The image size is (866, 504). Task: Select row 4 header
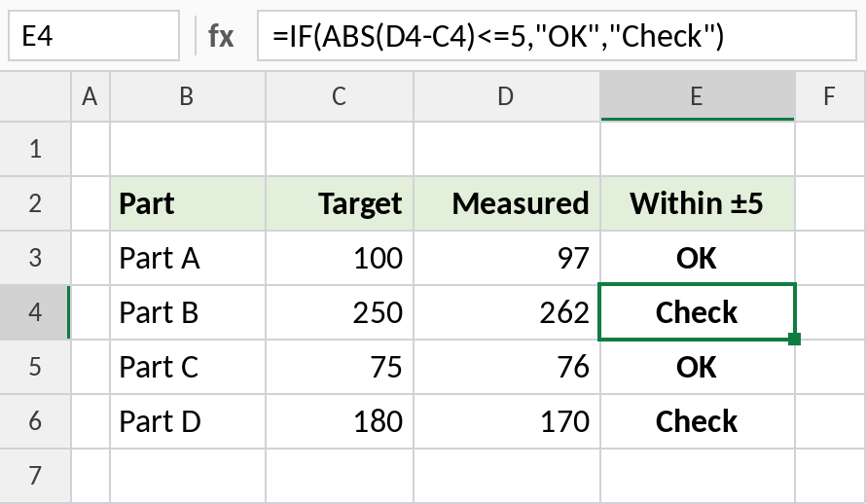tap(35, 312)
